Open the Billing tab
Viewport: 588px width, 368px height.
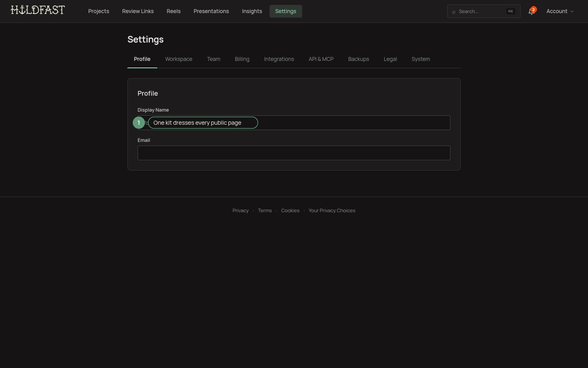(242, 59)
